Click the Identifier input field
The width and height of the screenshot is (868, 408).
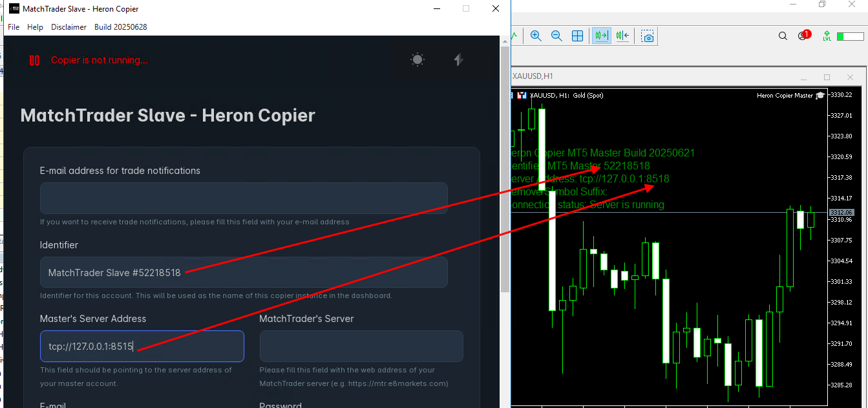(244, 273)
